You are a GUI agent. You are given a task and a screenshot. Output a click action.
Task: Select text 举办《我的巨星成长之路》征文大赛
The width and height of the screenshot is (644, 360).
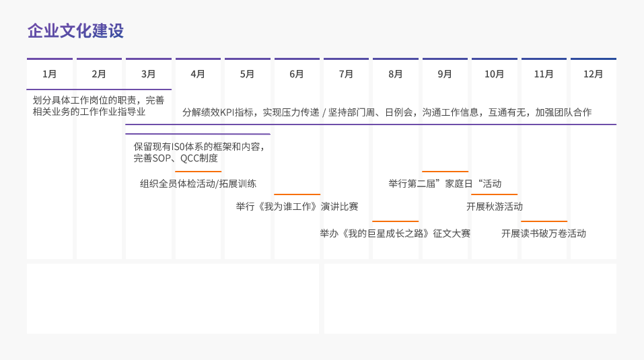pyautogui.click(x=395, y=233)
